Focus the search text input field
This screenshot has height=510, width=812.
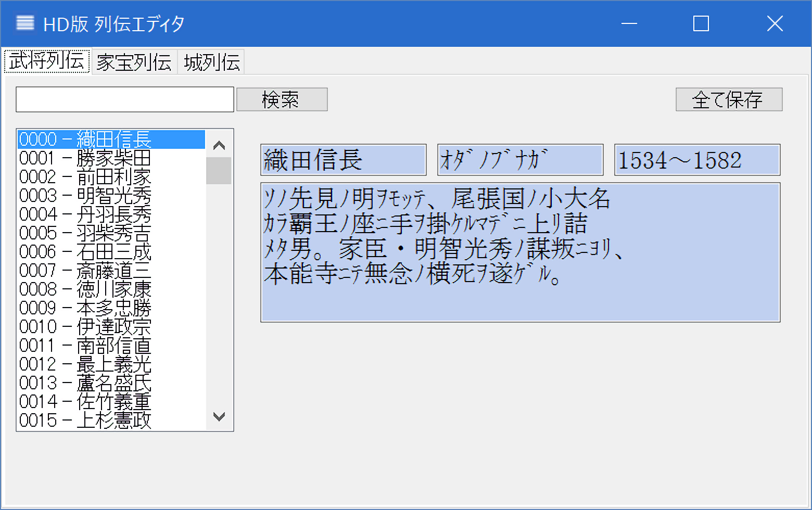[125, 99]
